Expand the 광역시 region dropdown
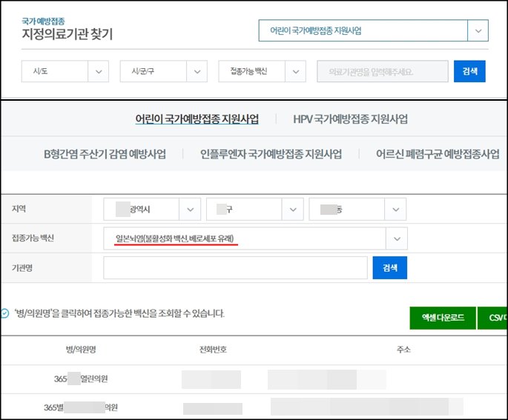The image size is (508, 420). (152, 210)
